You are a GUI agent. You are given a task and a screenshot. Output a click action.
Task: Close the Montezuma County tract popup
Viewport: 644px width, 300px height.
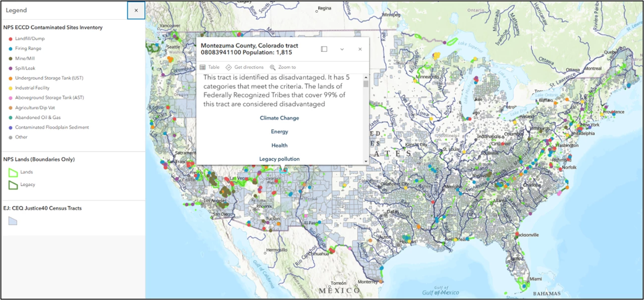coord(360,49)
